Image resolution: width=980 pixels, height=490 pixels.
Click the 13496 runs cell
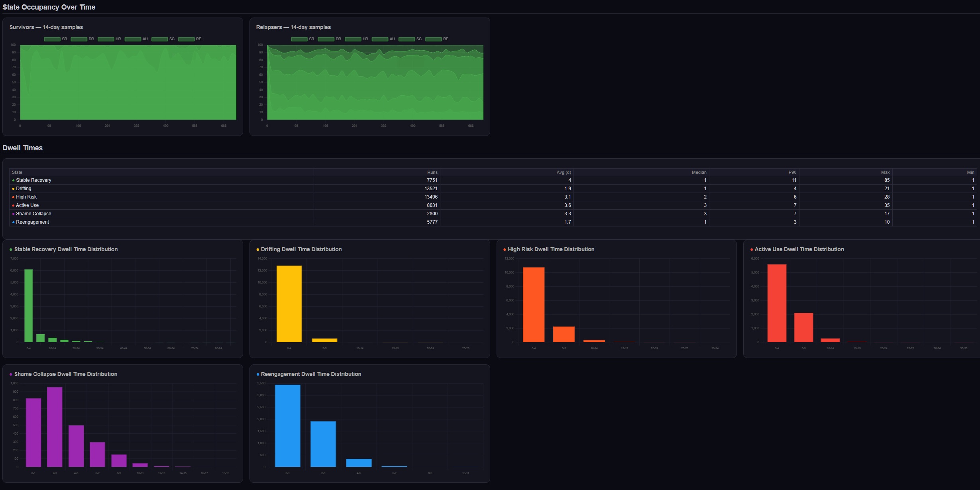377,197
